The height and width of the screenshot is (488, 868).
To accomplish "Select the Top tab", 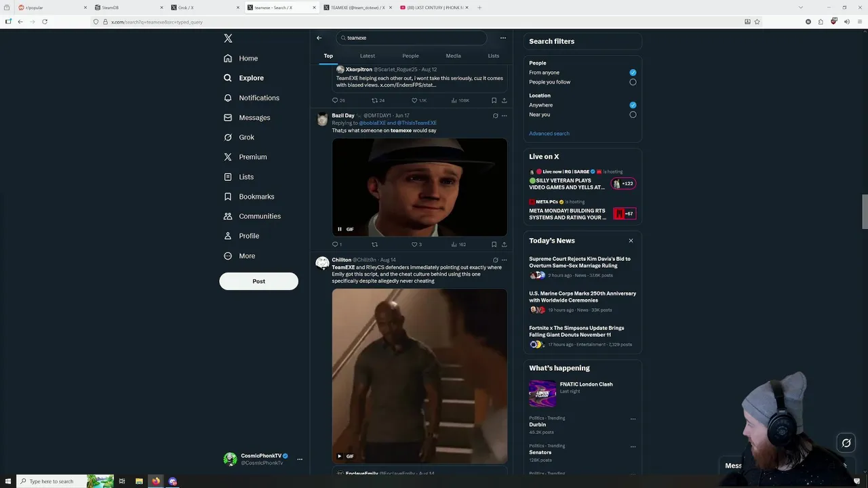I will (328, 56).
